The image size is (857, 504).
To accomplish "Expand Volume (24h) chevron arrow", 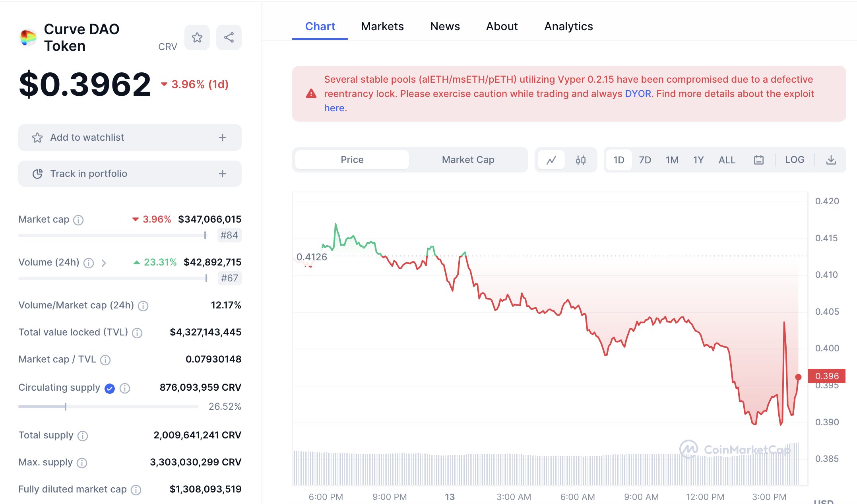I will [x=104, y=263].
